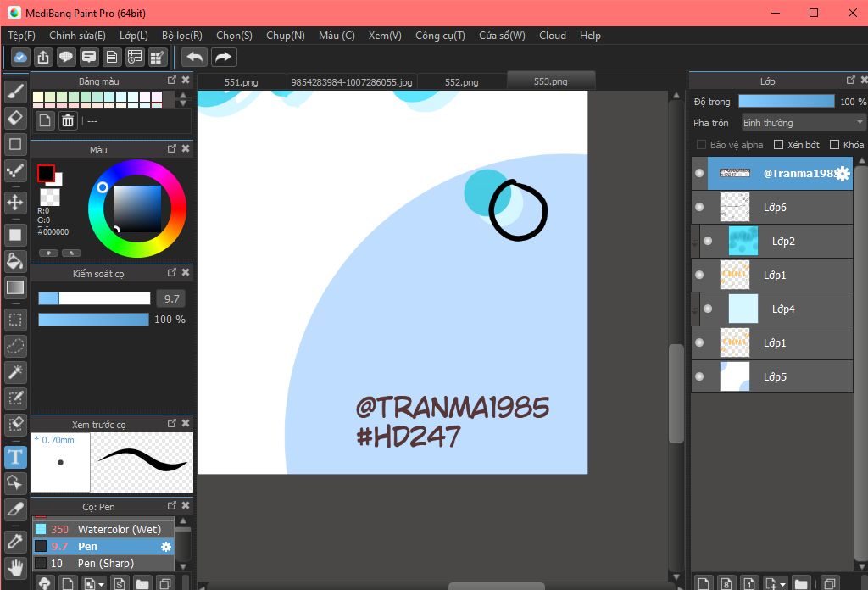The width and height of the screenshot is (868, 590).
Task: Pick the Eyedropper tool
Action: point(15,542)
